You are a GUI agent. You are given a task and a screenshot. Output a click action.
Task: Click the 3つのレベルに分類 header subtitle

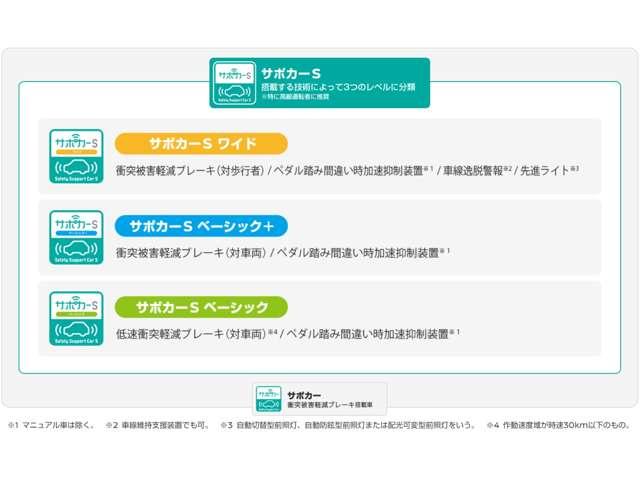338,87
